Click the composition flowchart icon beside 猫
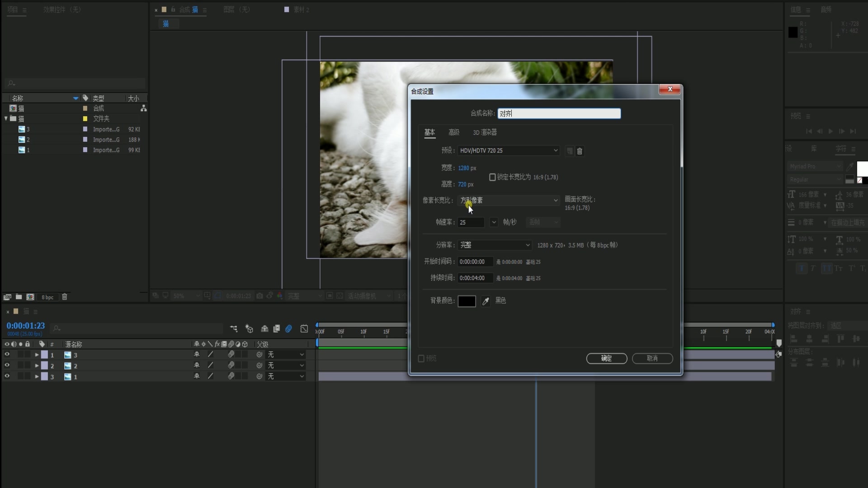The width and height of the screenshot is (868, 488). (143, 108)
